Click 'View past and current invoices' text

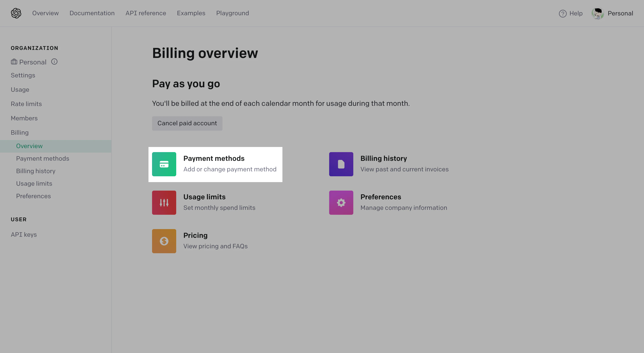click(x=405, y=169)
